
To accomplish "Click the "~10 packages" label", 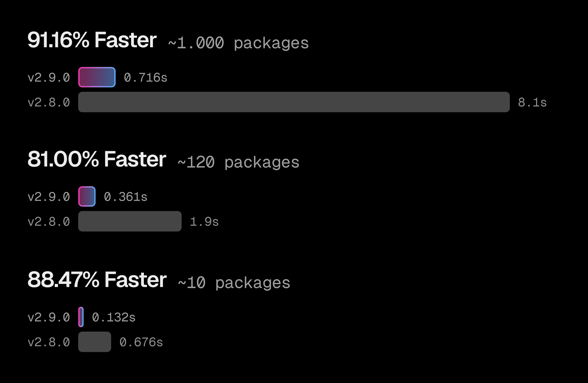I will [x=234, y=283].
